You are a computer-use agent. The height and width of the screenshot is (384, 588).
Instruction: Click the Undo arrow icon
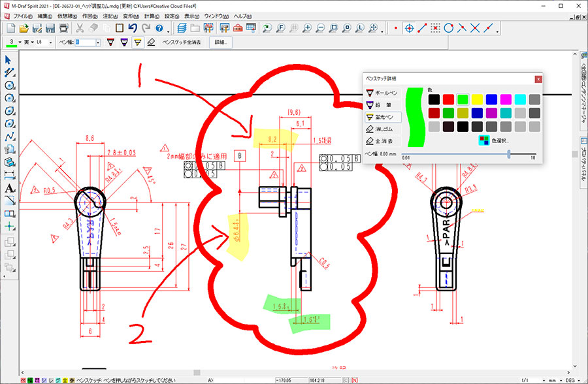click(133, 28)
